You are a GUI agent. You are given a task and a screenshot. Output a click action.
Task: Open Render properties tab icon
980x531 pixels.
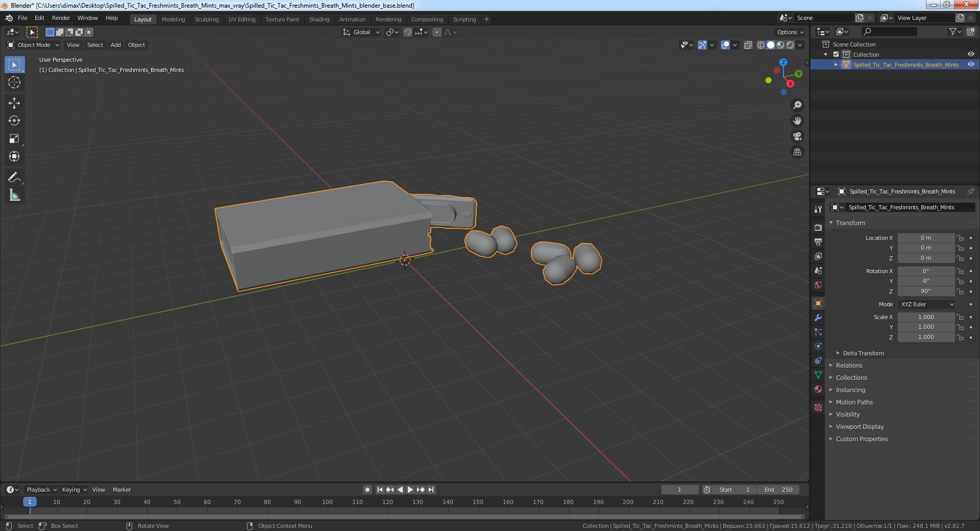(x=818, y=227)
